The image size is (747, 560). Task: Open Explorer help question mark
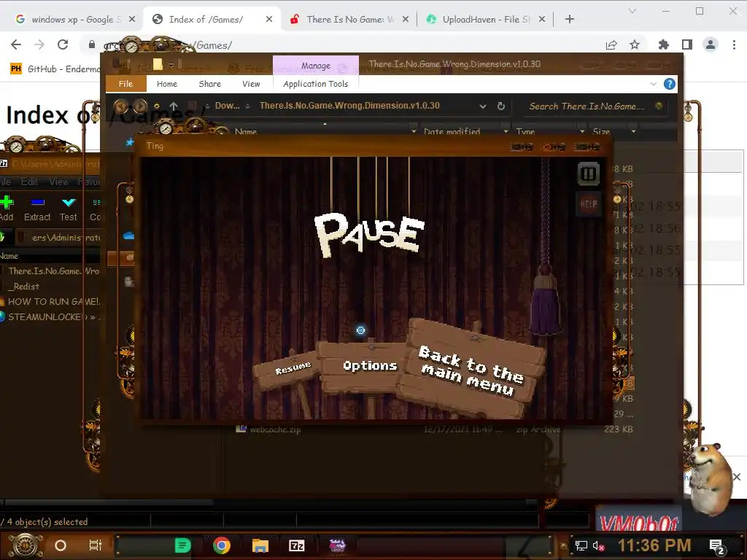(x=670, y=85)
